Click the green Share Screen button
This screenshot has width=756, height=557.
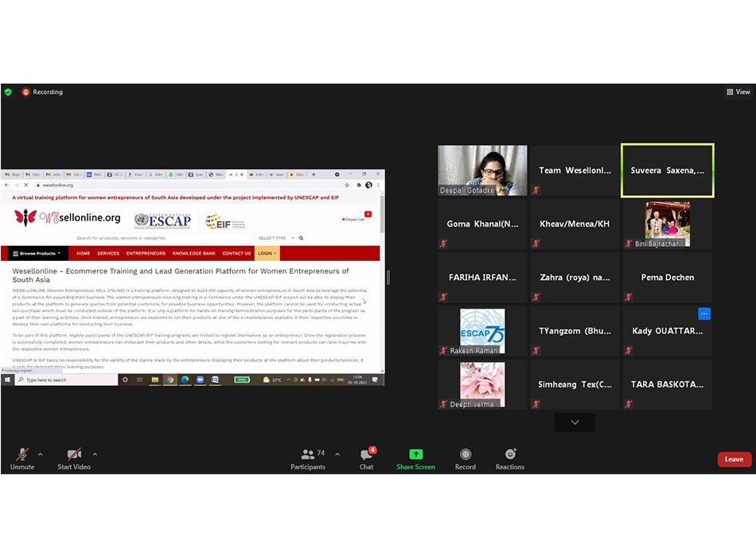click(x=415, y=458)
